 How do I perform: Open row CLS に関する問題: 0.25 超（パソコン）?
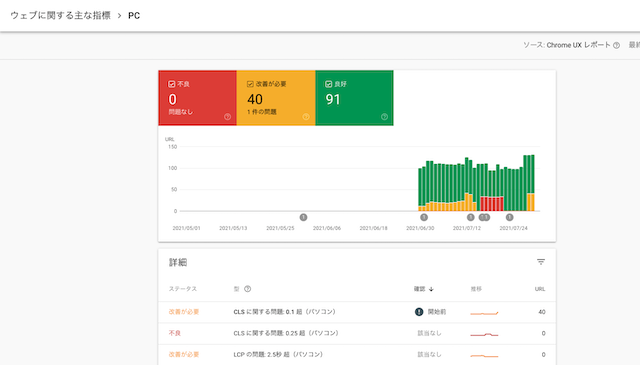357,333
